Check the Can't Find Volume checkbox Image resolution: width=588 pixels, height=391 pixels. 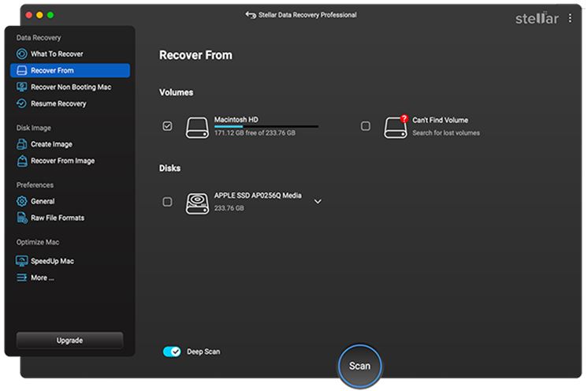366,126
